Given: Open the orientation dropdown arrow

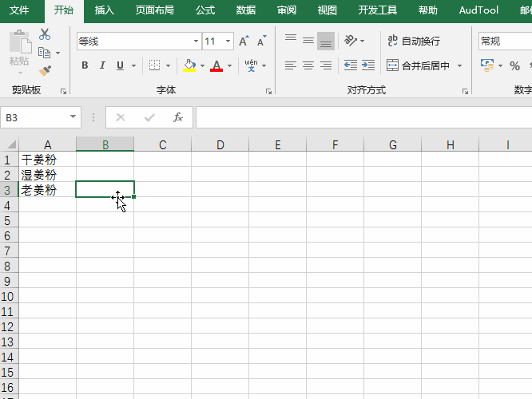Looking at the screenshot, I should coord(363,41).
